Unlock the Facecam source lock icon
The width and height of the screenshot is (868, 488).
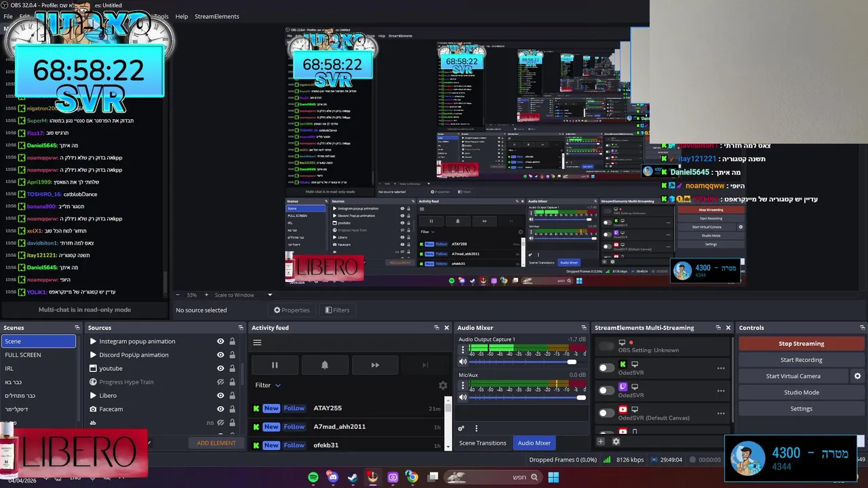point(232,409)
